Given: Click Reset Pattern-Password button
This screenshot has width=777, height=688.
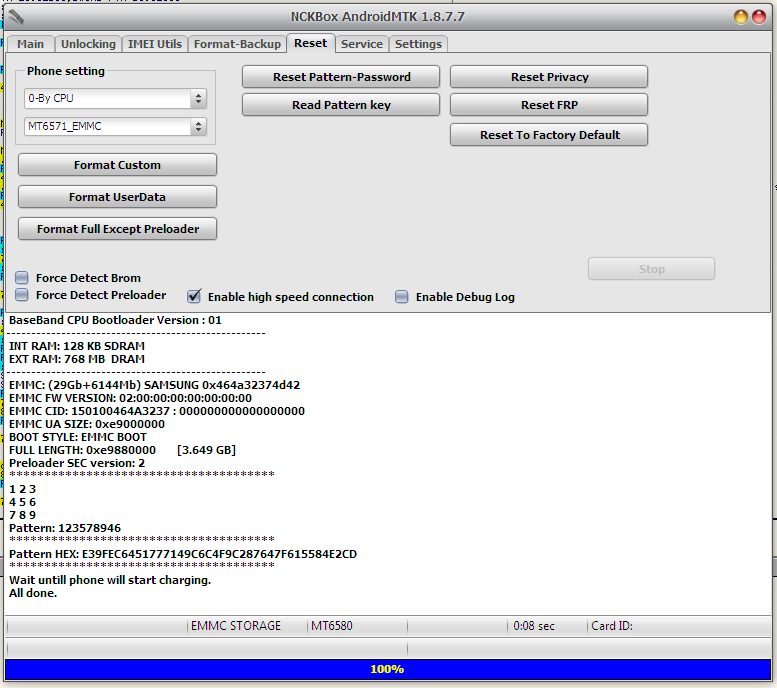Looking at the screenshot, I should [341, 77].
